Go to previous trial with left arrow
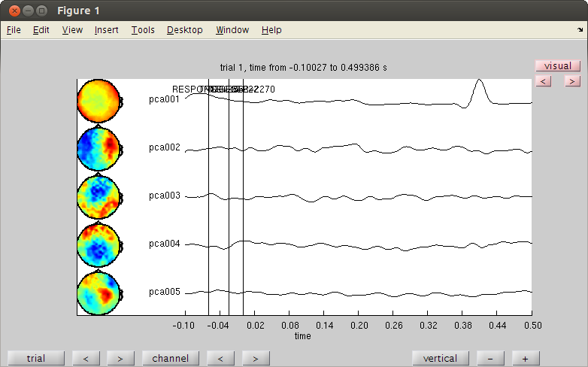This screenshot has height=367, width=588. pos(86,359)
